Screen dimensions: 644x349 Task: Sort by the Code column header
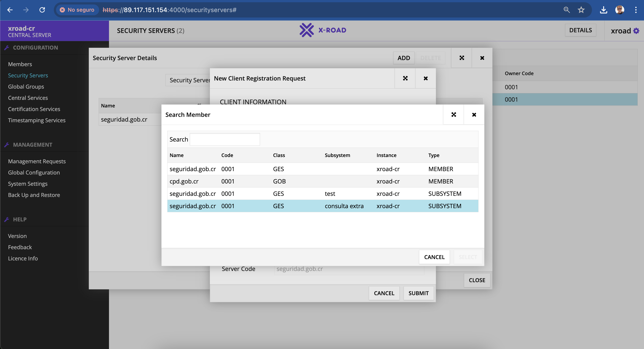(227, 155)
